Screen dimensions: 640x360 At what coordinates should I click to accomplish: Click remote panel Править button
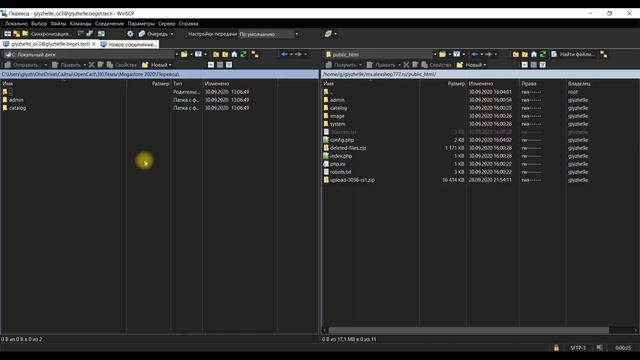point(381,65)
